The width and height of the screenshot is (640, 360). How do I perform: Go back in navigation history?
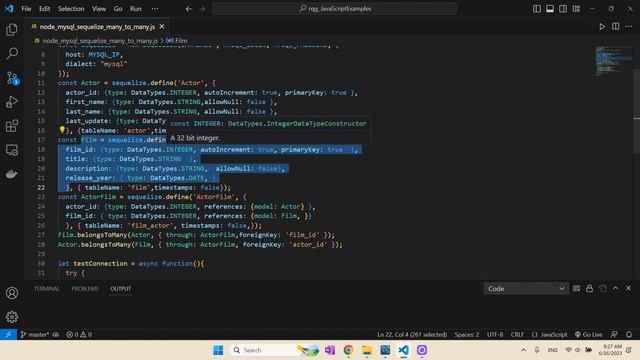point(189,9)
